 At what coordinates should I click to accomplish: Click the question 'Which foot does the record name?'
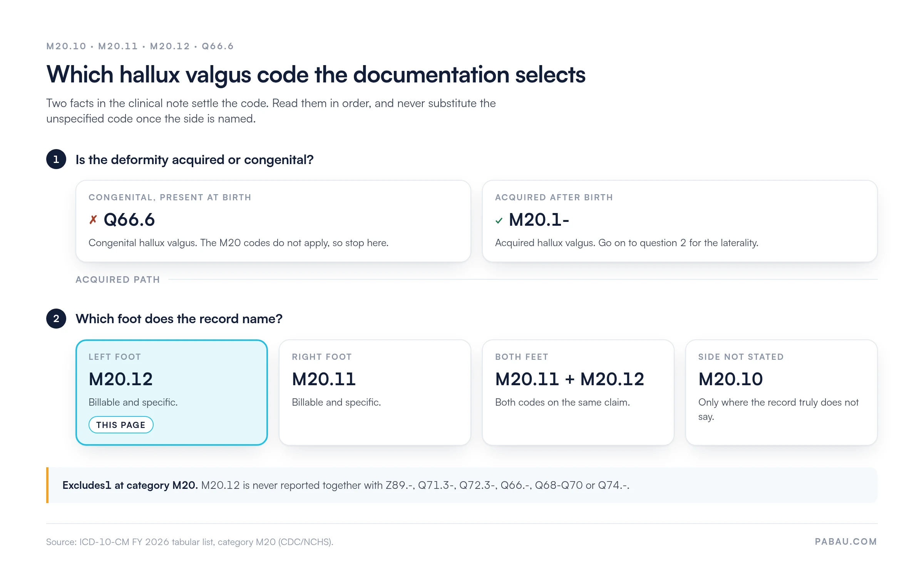click(179, 319)
